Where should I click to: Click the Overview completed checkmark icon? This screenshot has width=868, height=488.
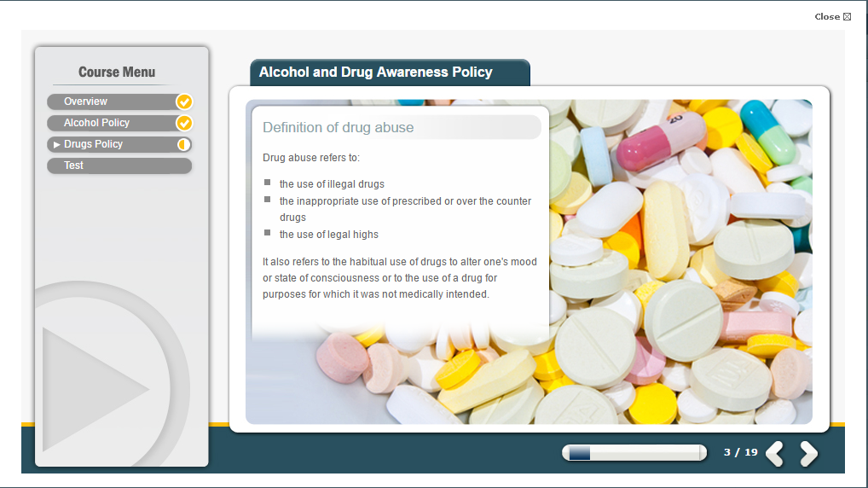tap(184, 102)
